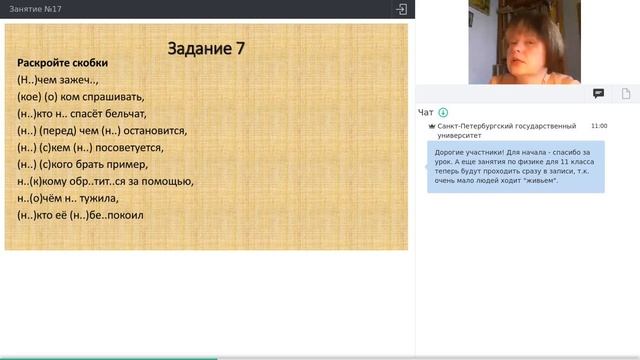This screenshot has width=640, height=360.
Task: Click the chat message Дорогие участники
Action: (x=516, y=167)
